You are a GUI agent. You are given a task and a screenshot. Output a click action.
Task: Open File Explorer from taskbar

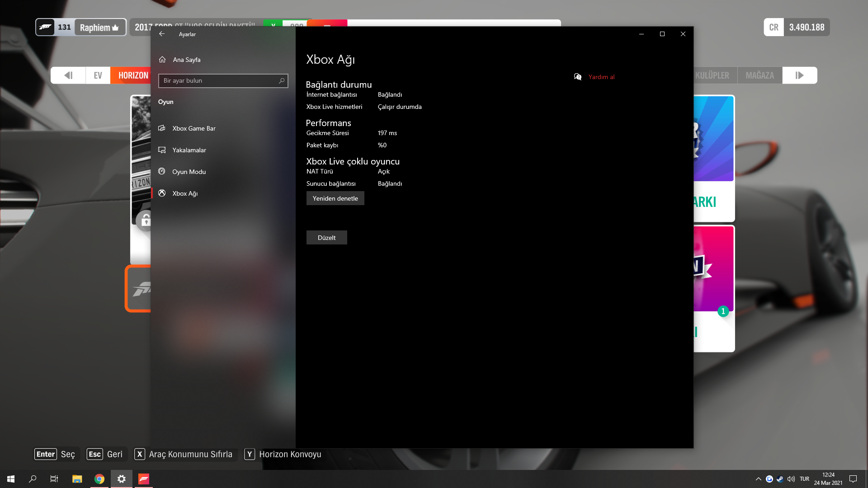(x=77, y=479)
